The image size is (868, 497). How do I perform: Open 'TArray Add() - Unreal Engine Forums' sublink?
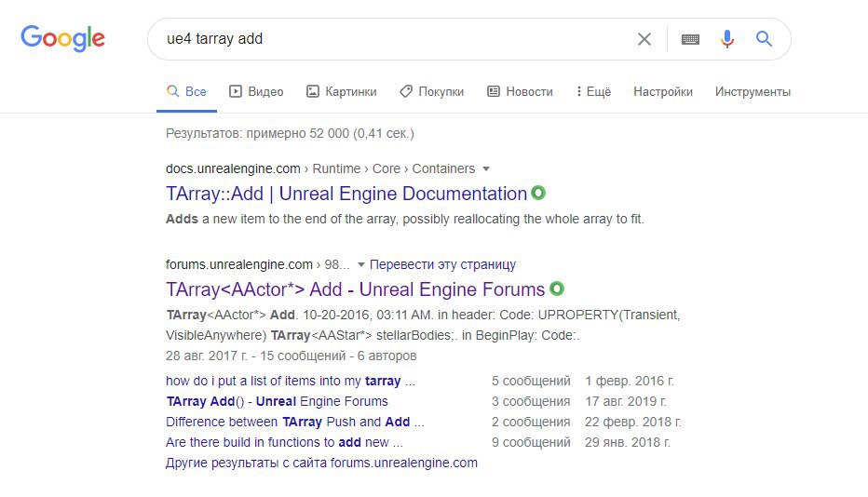[x=277, y=401]
